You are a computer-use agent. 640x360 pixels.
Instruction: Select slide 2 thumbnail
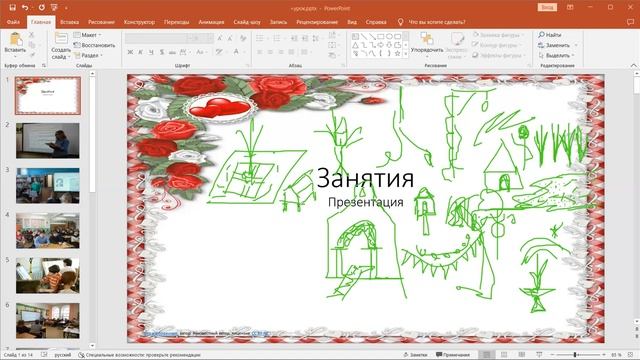point(48,140)
